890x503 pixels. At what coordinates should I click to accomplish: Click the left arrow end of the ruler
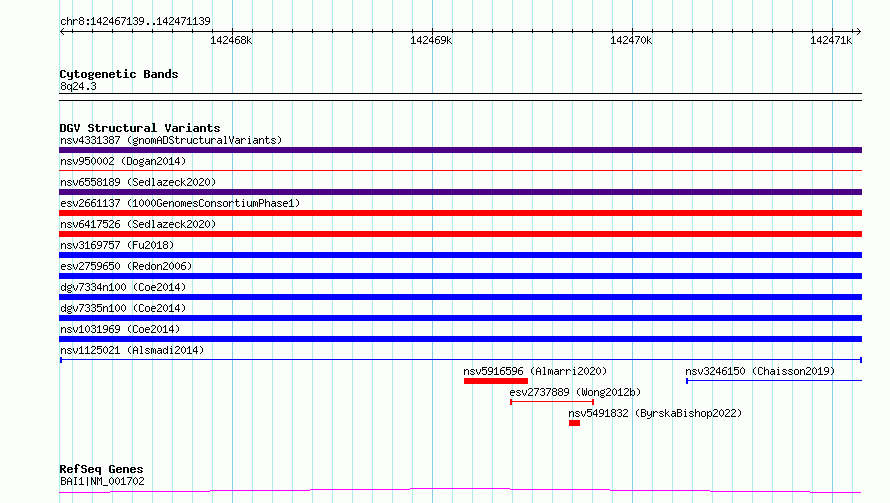(x=62, y=32)
